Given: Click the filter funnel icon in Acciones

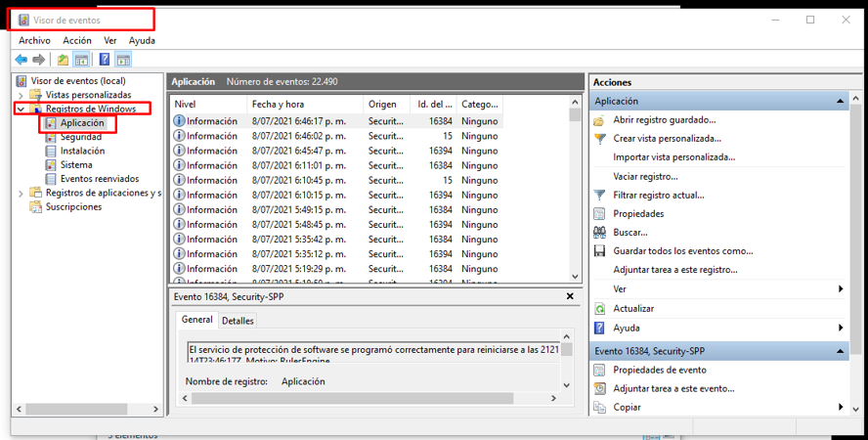Looking at the screenshot, I should tap(600, 196).
